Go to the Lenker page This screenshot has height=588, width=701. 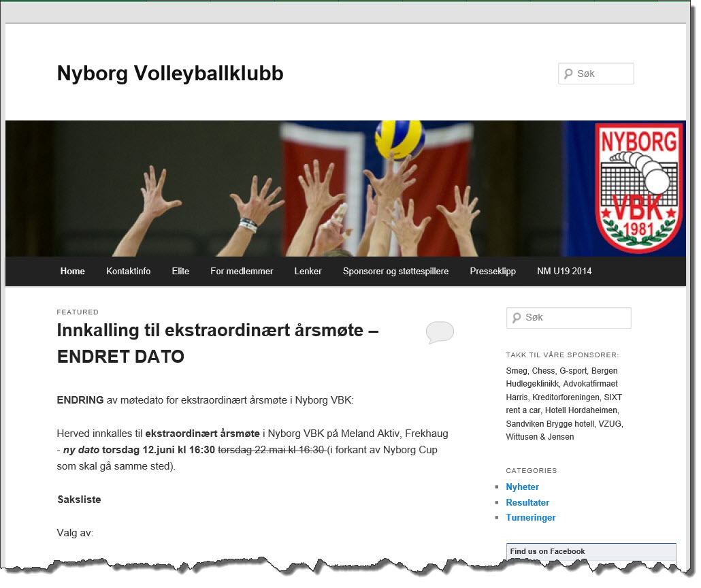(x=308, y=271)
